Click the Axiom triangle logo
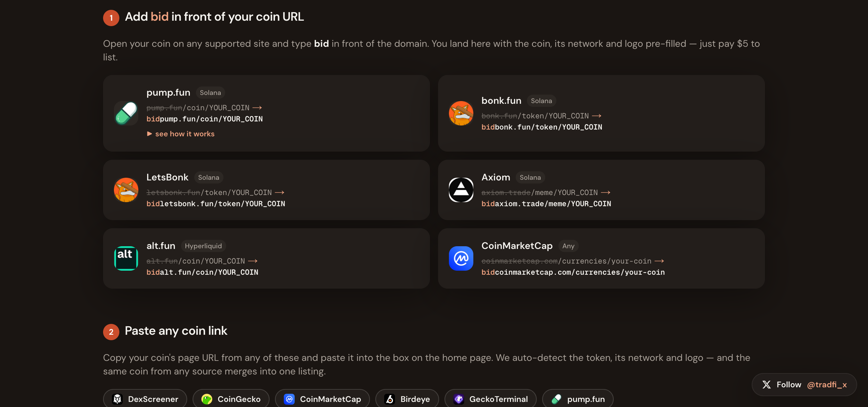 (461, 190)
